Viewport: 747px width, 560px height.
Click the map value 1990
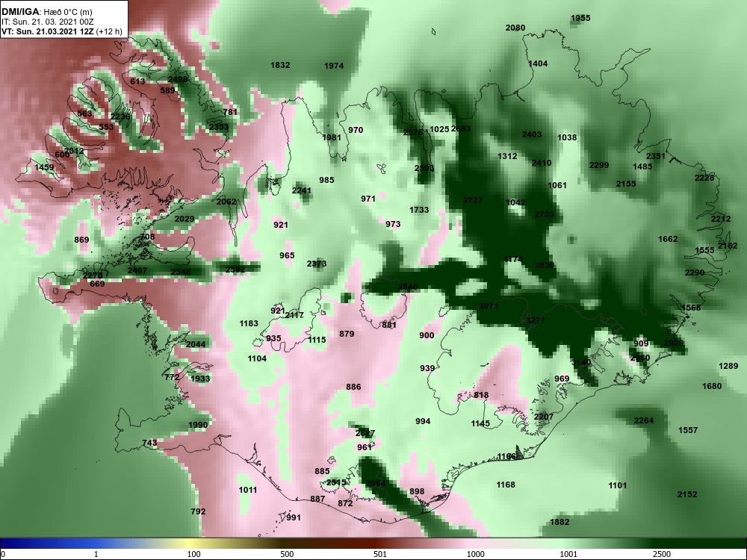point(198,425)
